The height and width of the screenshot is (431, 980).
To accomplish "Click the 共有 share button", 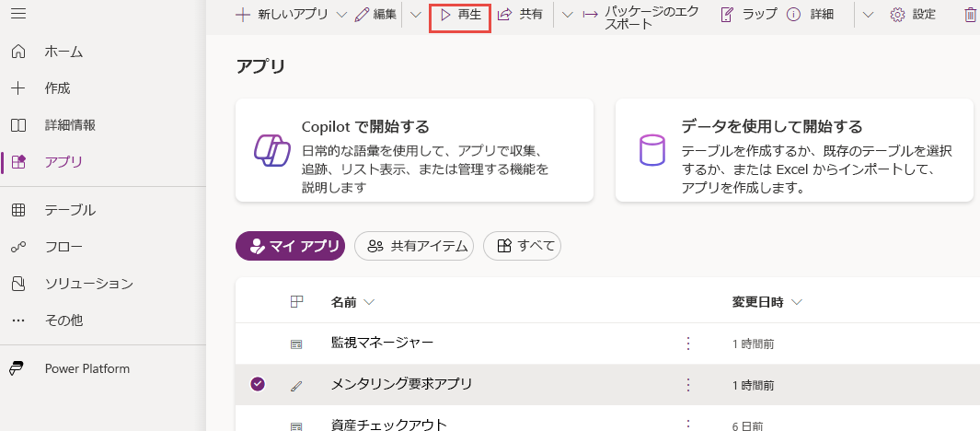I will pos(520,15).
